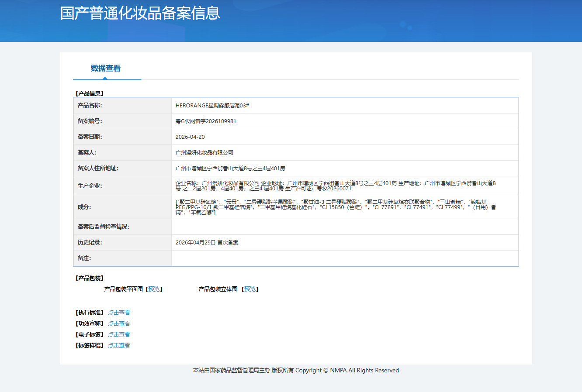Select filing number 粤G妆网备字2026109981
The height and width of the screenshot is (392, 582).
click(206, 121)
